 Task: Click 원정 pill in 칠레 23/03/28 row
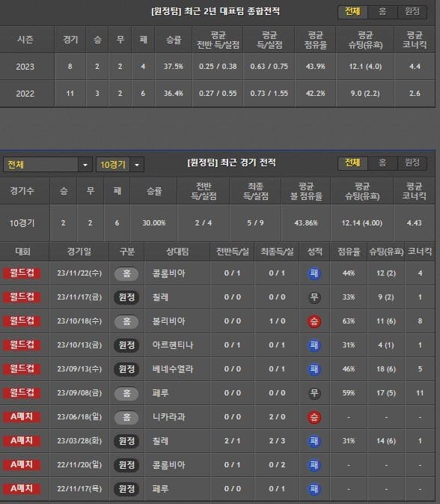click(x=126, y=441)
